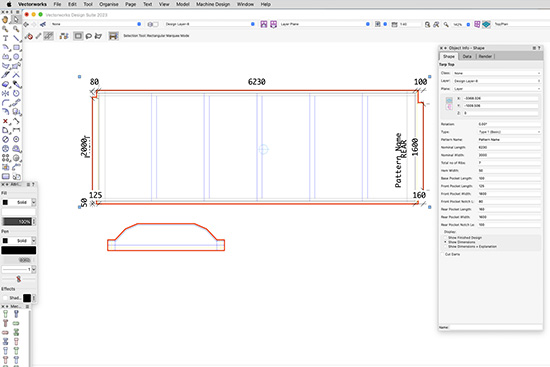Click the Nominal Length input field
The width and height of the screenshot is (550, 367).
coord(509,147)
